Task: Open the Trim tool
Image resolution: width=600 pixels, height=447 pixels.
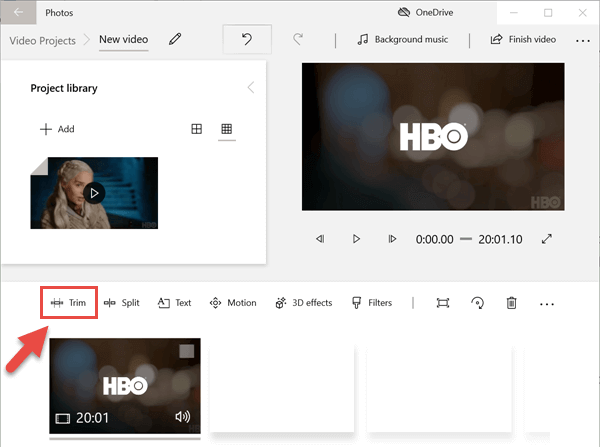Action: 68,303
